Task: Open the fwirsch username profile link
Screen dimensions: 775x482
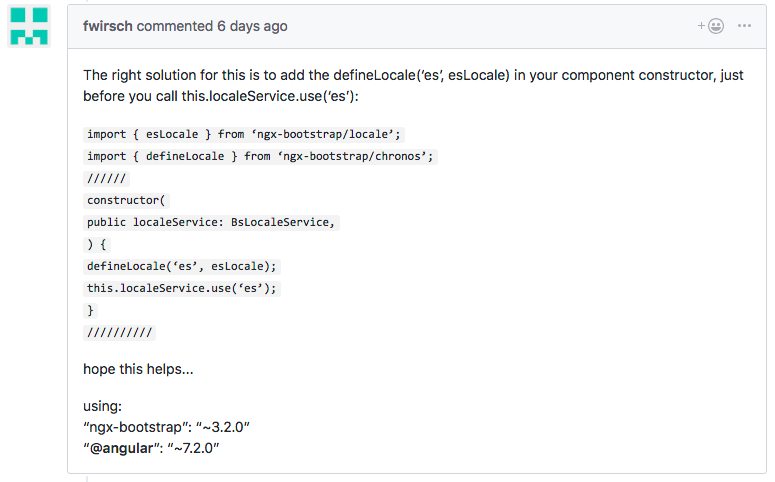Action: (x=108, y=26)
